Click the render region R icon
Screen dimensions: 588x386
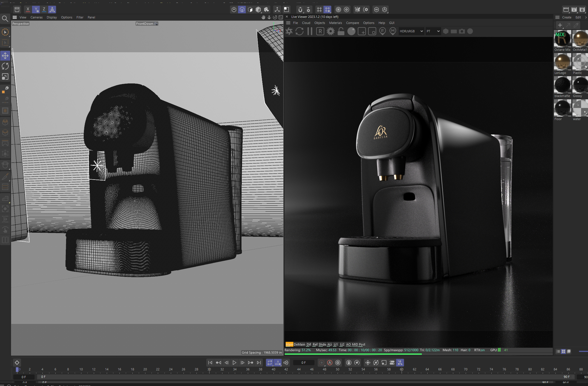(x=320, y=31)
